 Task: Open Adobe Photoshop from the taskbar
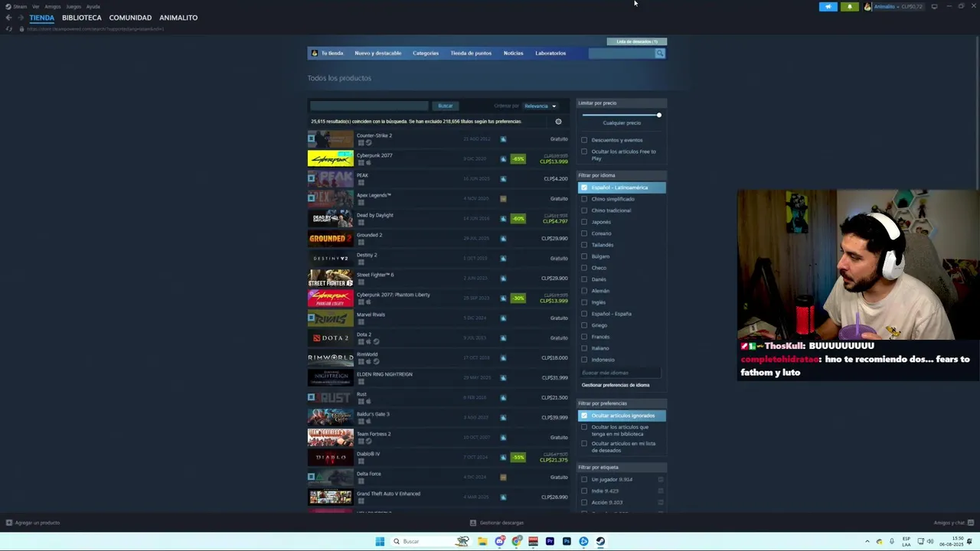tap(567, 541)
